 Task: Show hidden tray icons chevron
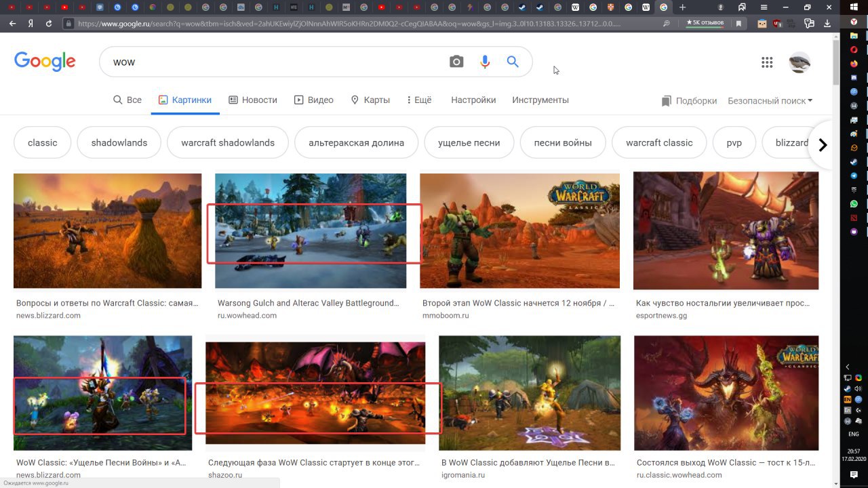pos(848,367)
